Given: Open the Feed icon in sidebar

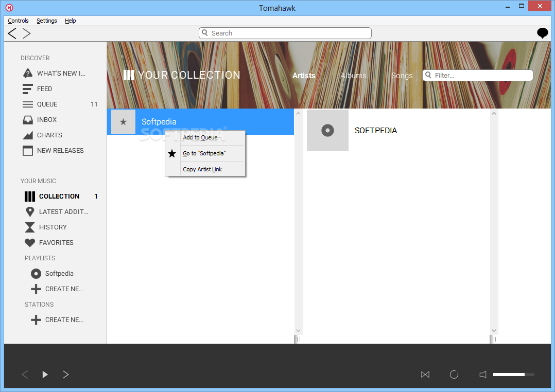Looking at the screenshot, I should click(x=28, y=89).
